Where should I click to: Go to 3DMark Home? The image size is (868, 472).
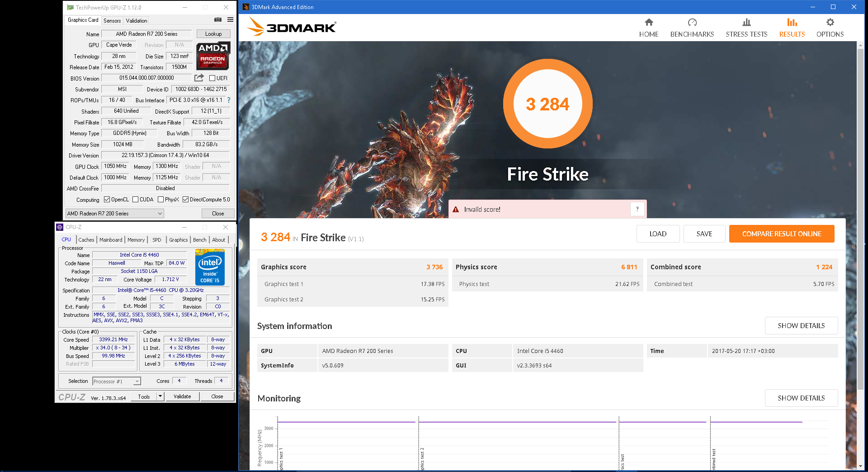click(x=649, y=28)
